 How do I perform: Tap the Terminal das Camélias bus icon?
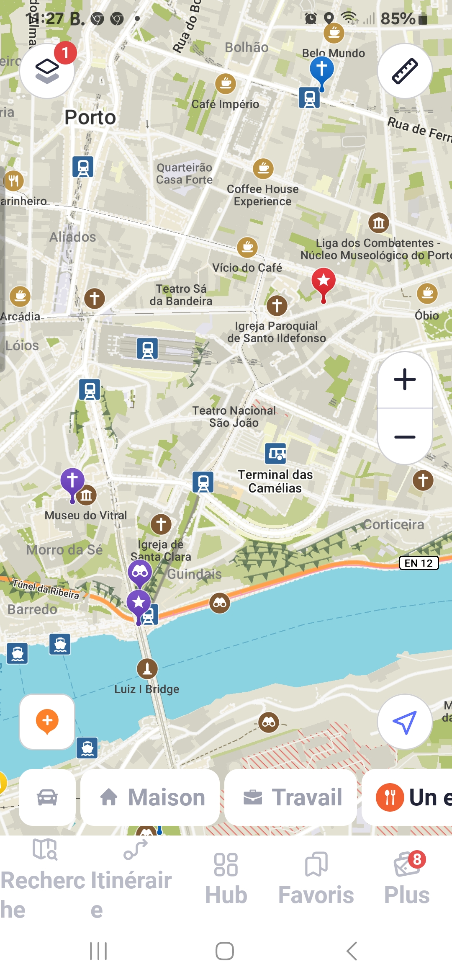tap(276, 454)
